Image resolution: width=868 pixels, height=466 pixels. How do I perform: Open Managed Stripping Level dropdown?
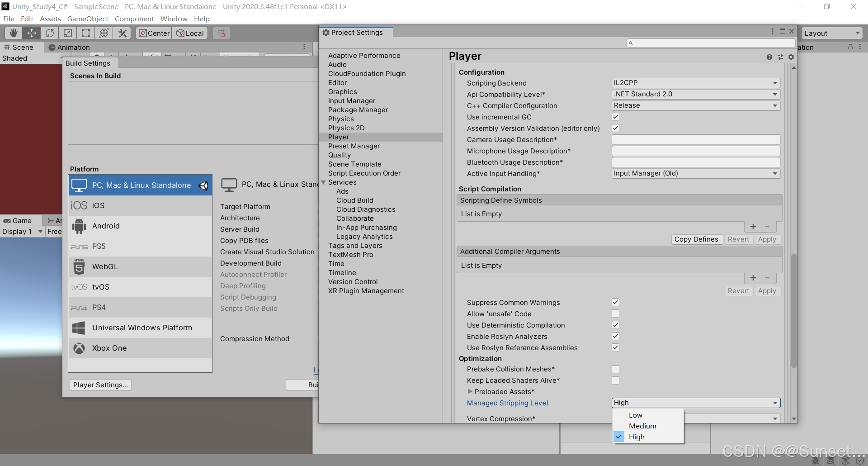pyautogui.click(x=696, y=403)
